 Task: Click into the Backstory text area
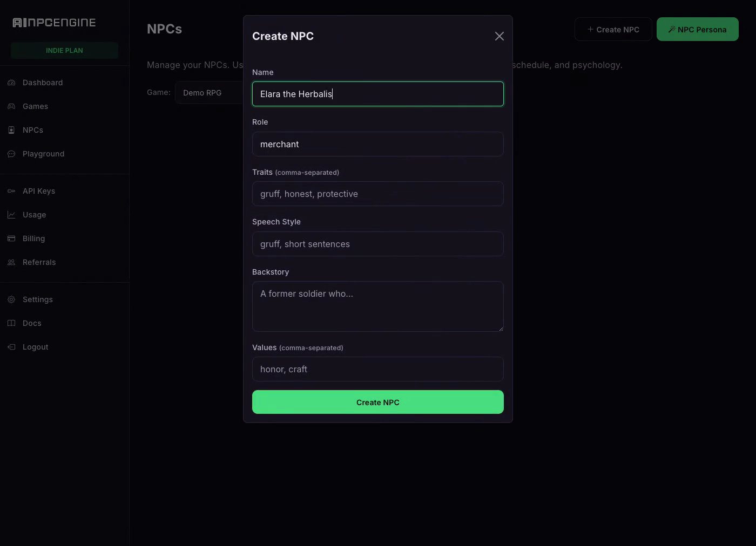(x=378, y=306)
